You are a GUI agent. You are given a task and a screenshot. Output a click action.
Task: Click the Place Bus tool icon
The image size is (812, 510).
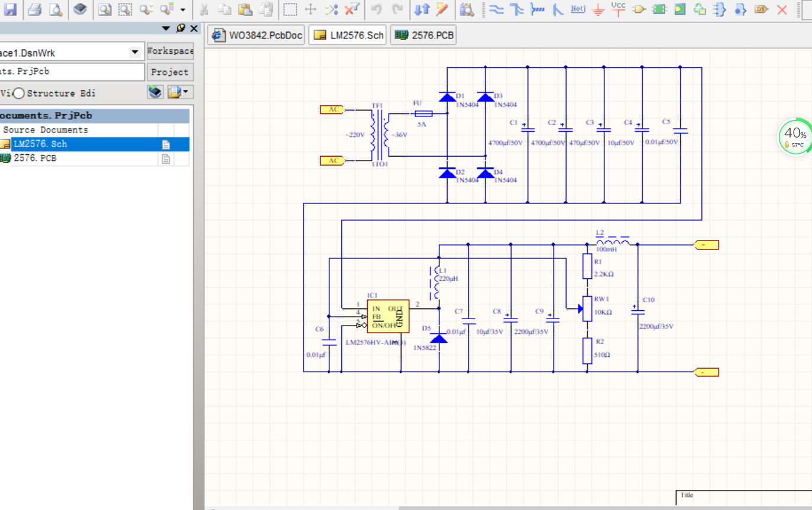pyautogui.click(x=517, y=9)
